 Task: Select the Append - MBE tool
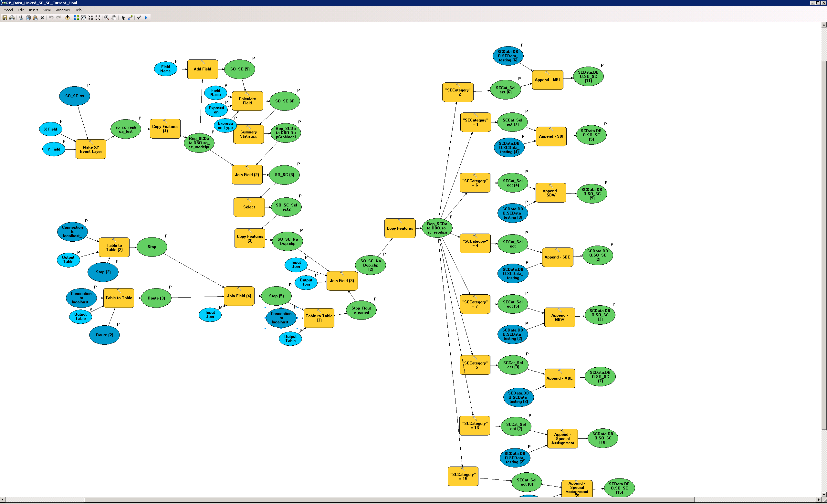[x=560, y=379]
